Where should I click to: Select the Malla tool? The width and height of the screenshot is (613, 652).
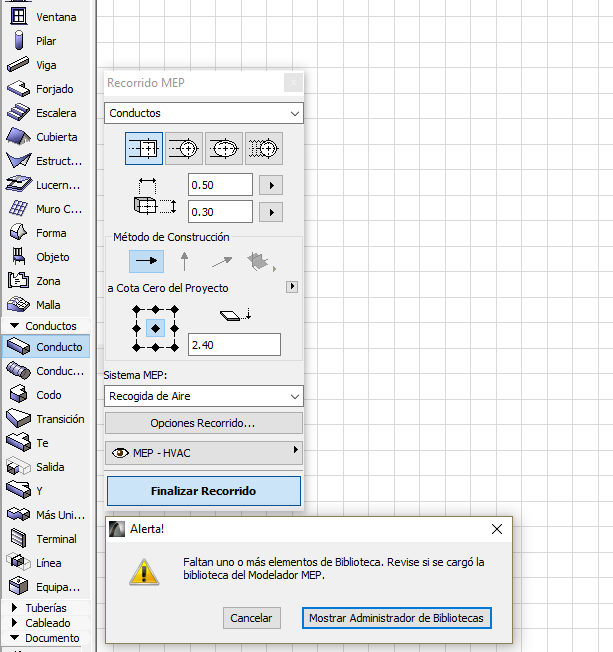(x=46, y=305)
